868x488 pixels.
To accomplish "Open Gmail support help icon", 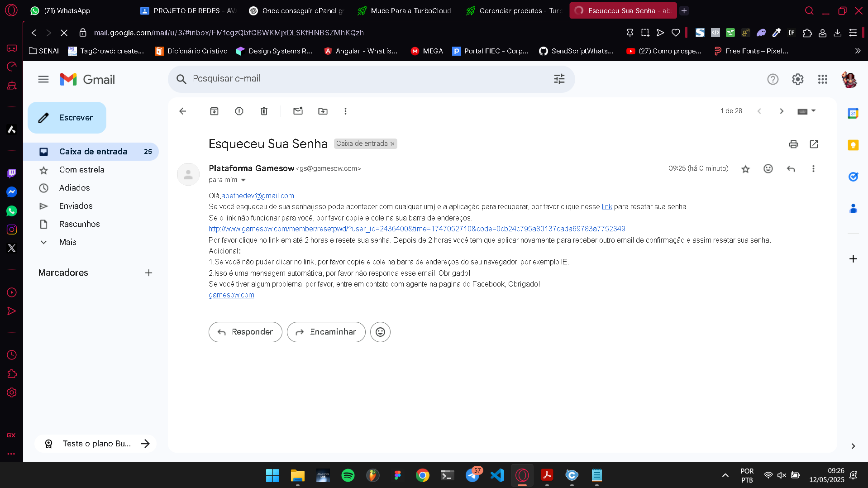I will click(x=773, y=79).
